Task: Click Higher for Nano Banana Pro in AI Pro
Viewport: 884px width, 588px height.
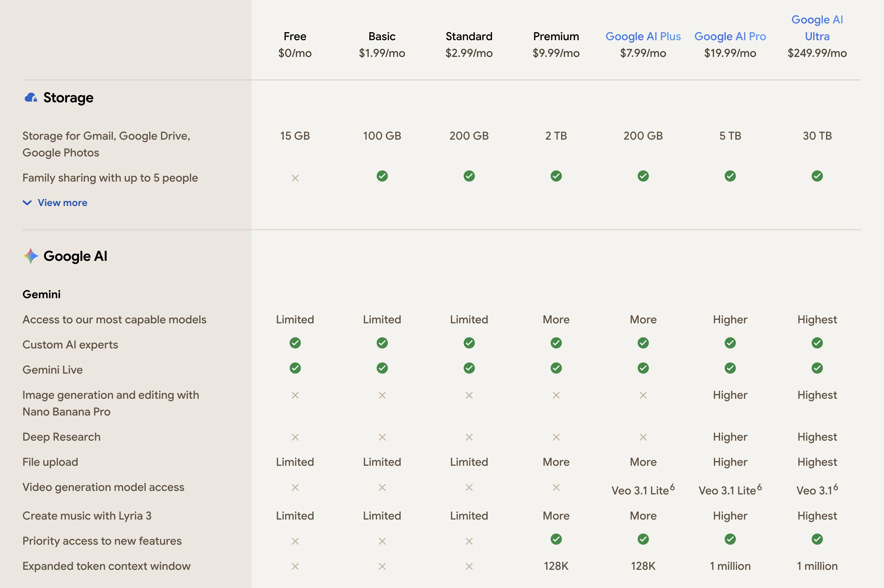Action: [730, 395]
